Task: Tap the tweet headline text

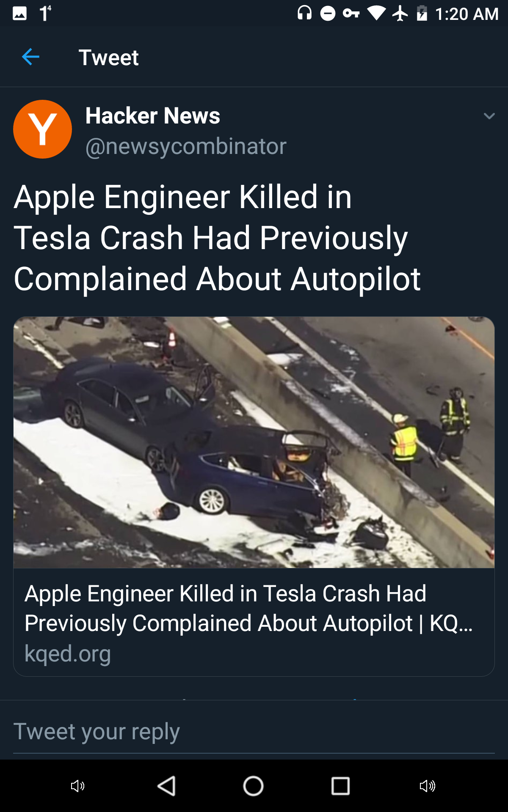Action: (x=217, y=238)
